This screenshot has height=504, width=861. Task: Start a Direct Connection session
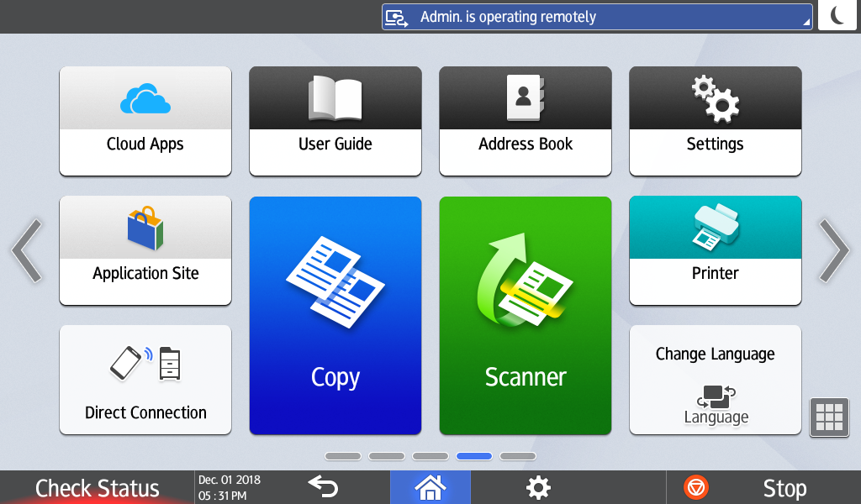145,380
